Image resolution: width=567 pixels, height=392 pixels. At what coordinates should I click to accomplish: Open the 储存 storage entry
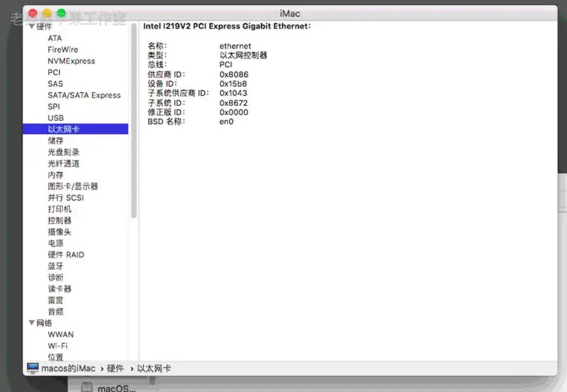55,141
